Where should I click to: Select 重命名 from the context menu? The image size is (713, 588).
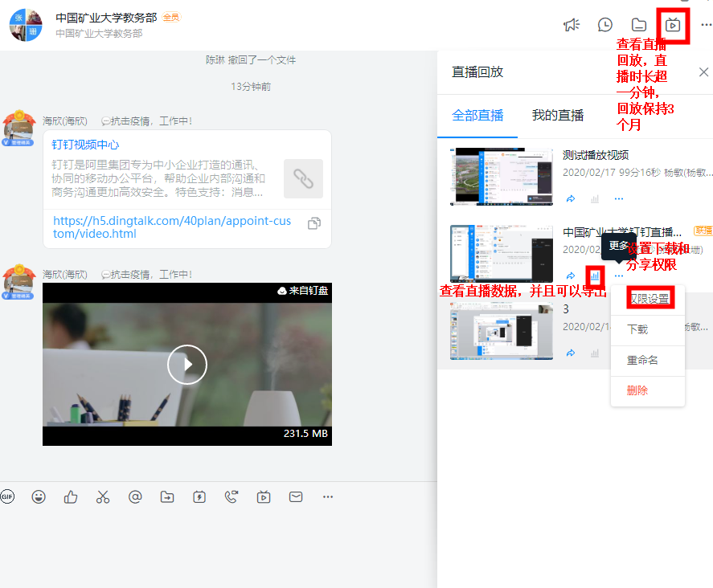click(x=642, y=361)
